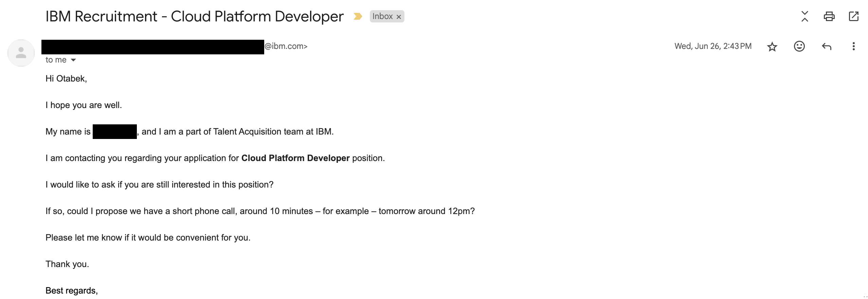The height and width of the screenshot is (299, 868).
Task: Click 'Please let me know' sentence
Action: coord(148,238)
